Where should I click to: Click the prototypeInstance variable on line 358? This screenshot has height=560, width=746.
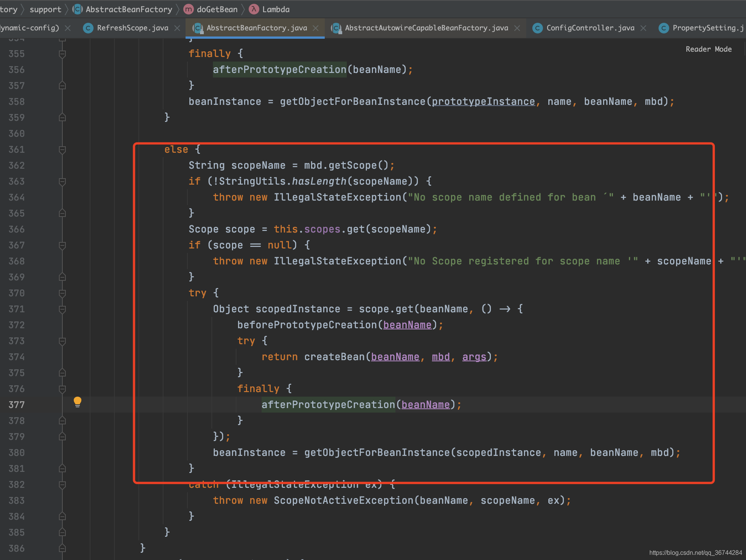483,102
